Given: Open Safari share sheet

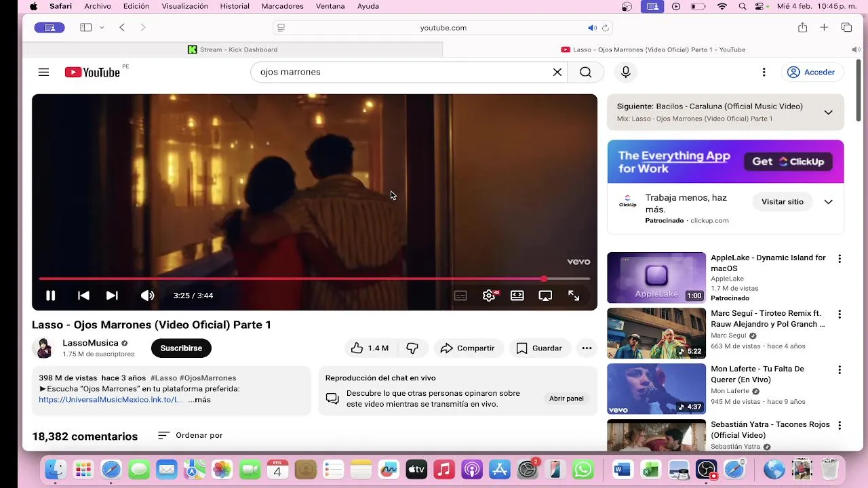Looking at the screenshot, I should point(803,28).
